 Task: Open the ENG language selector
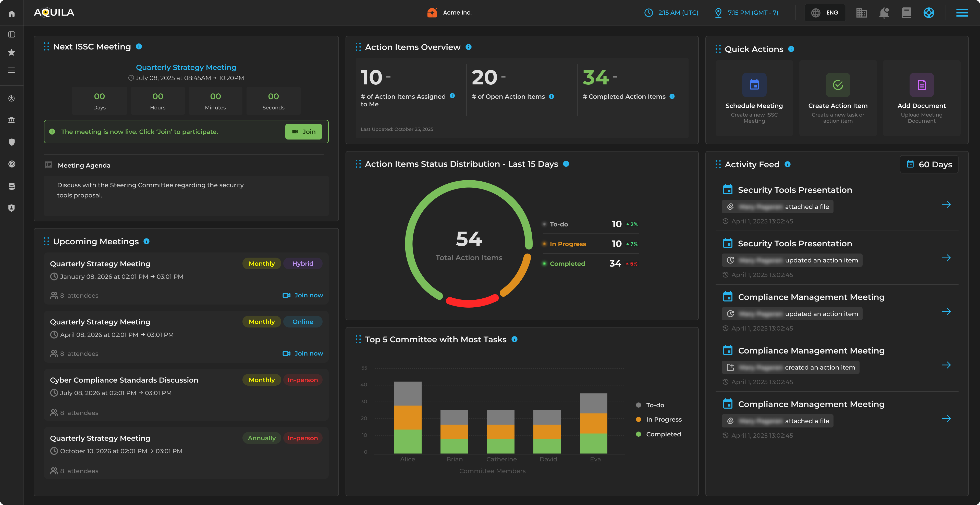click(x=825, y=12)
